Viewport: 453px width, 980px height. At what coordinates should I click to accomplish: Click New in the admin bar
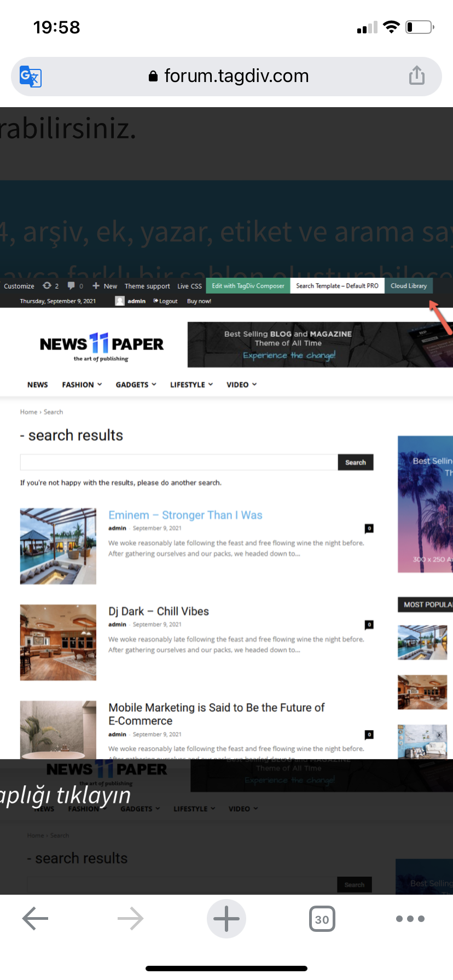coord(105,286)
